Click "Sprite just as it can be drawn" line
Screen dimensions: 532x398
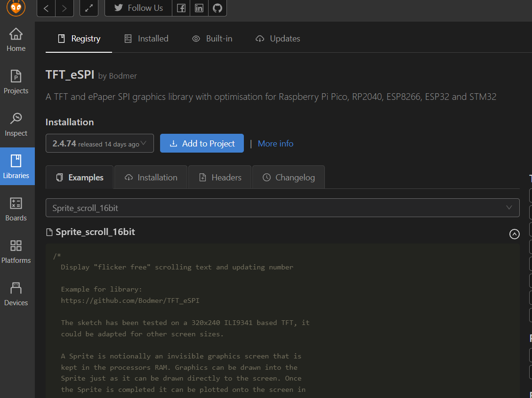[x=181, y=378]
